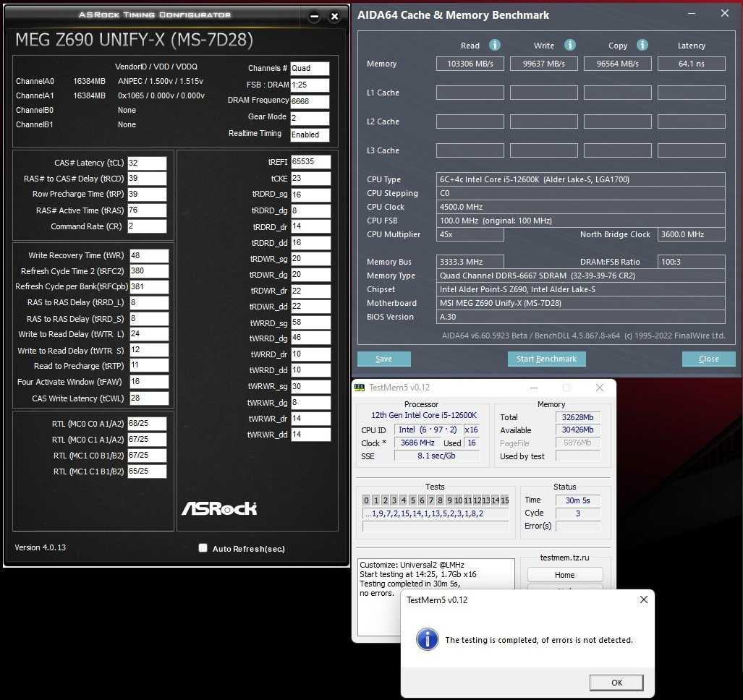This screenshot has width=743, height=700.
Task: Open the testmem.tz.ru Home button
Action: pyautogui.click(x=564, y=575)
